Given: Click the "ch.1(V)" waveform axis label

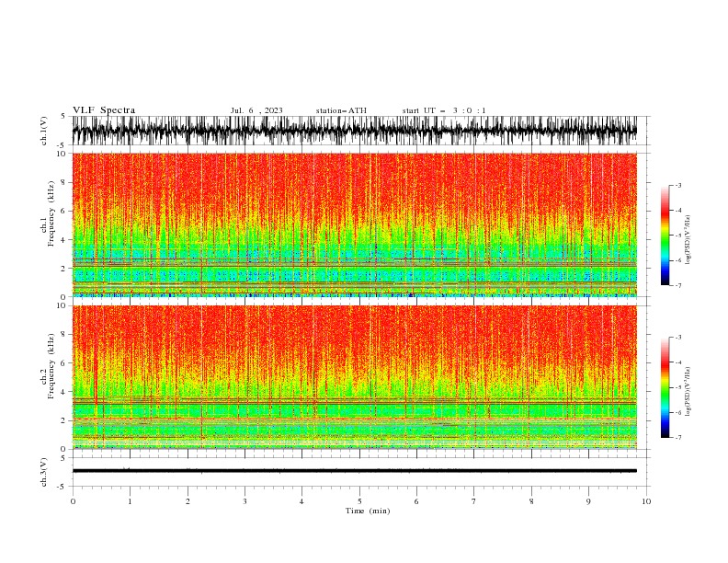Looking at the screenshot, I should coord(44,131).
